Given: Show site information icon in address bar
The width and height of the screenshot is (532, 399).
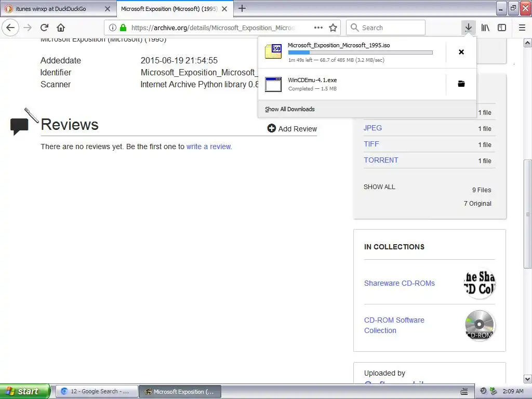Looking at the screenshot, I should [x=113, y=28].
